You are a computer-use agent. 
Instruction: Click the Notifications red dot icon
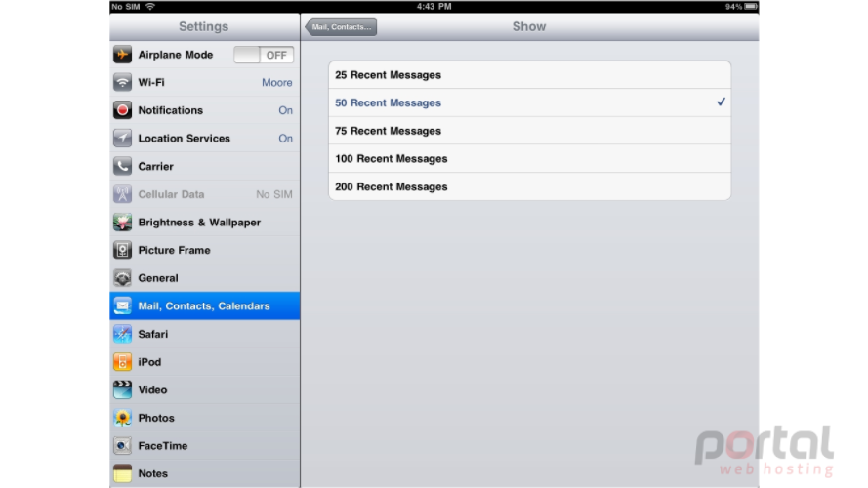pos(122,110)
